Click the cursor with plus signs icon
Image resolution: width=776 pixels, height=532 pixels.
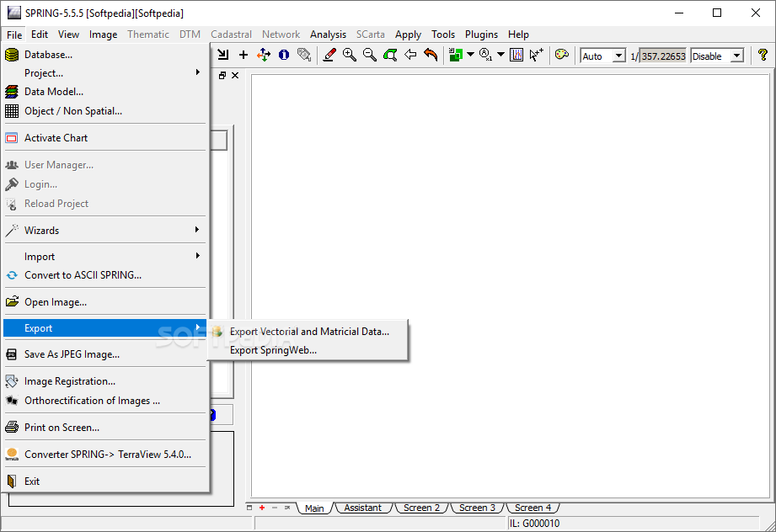click(536, 55)
